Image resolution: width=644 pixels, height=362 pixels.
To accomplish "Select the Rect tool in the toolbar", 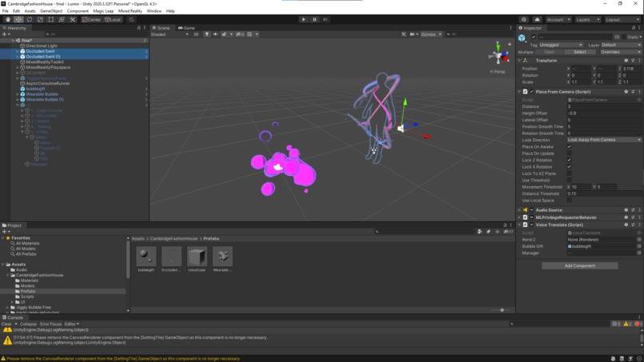I will tap(51, 19).
